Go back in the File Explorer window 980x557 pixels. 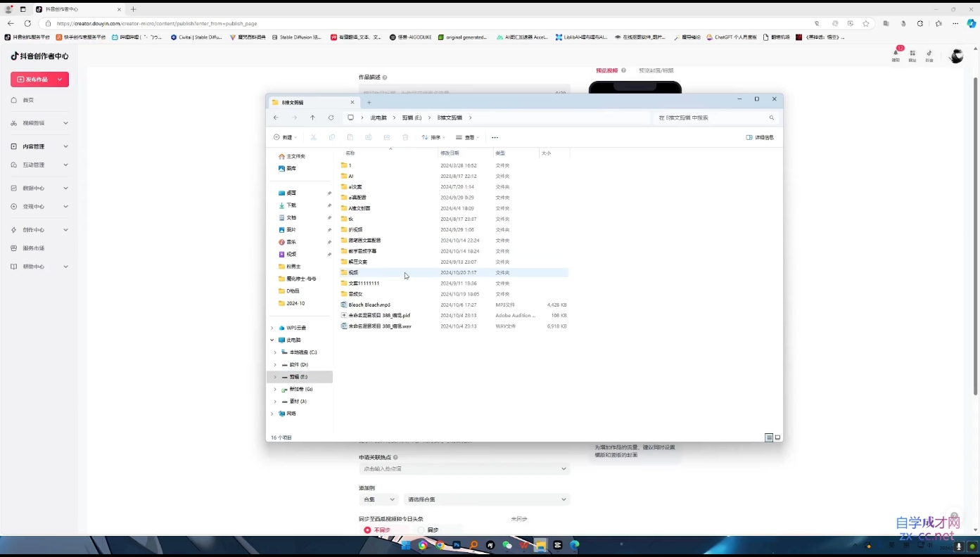(x=276, y=117)
